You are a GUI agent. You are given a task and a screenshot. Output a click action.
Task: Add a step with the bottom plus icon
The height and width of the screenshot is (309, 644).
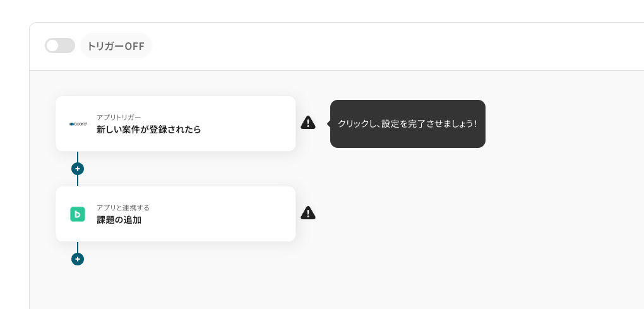[78, 259]
